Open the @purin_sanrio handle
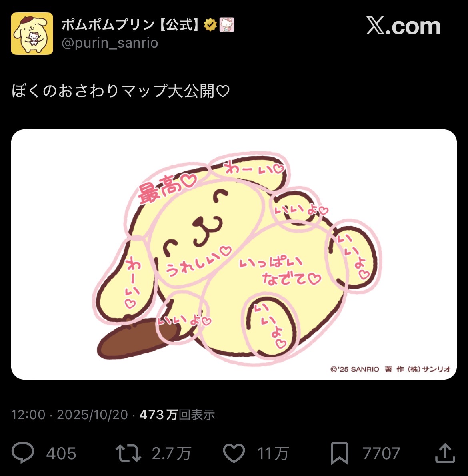 tap(110, 43)
